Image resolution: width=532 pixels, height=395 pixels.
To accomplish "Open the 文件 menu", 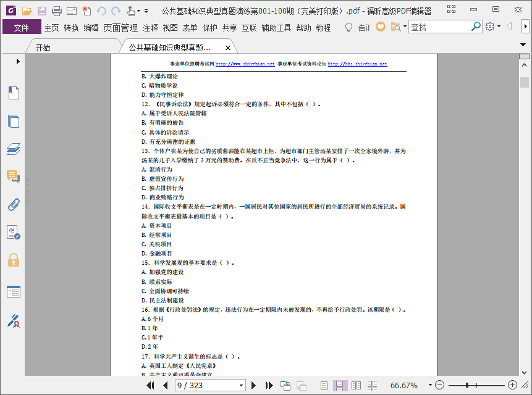I will tap(22, 27).
